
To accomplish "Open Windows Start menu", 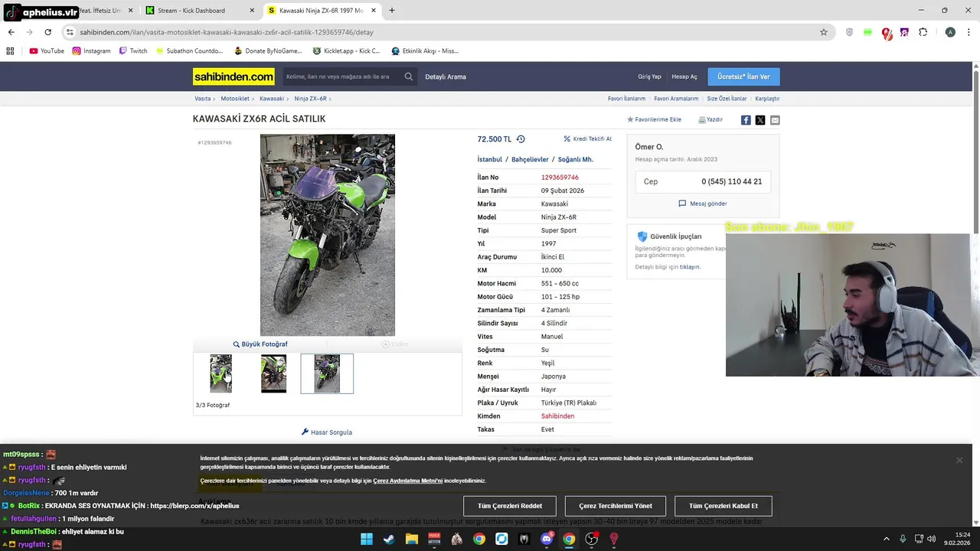I will point(367,539).
